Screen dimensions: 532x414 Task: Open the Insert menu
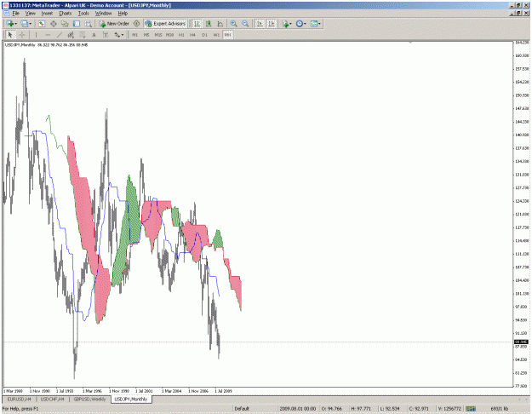point(47,14)
